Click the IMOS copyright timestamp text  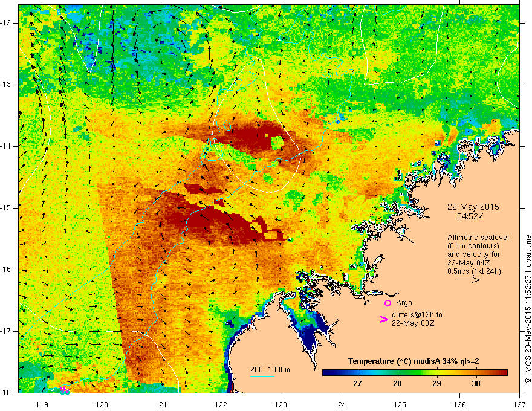pyautogui.click(x=528, y=309)
